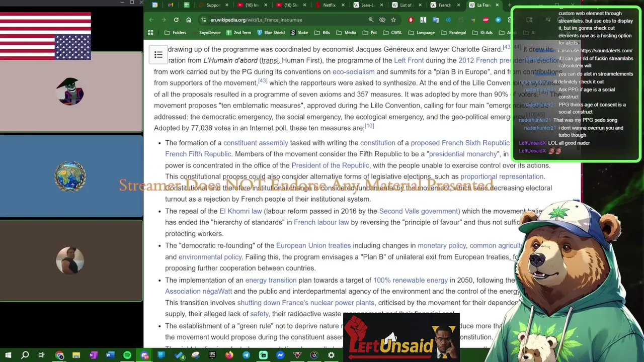The width and height of the screenshot is (644, 362).
Task: Expand the IG Ads bookmark folder
Action: pyautogui.click(x=482, y=33)
